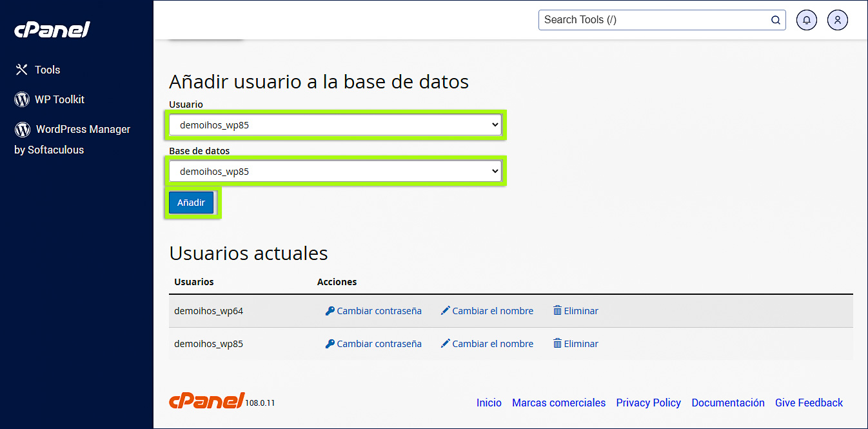Select the demoihos_wp64 user cell
The width and height of the screenshot is (868, 429).
[x=208, y=311]
